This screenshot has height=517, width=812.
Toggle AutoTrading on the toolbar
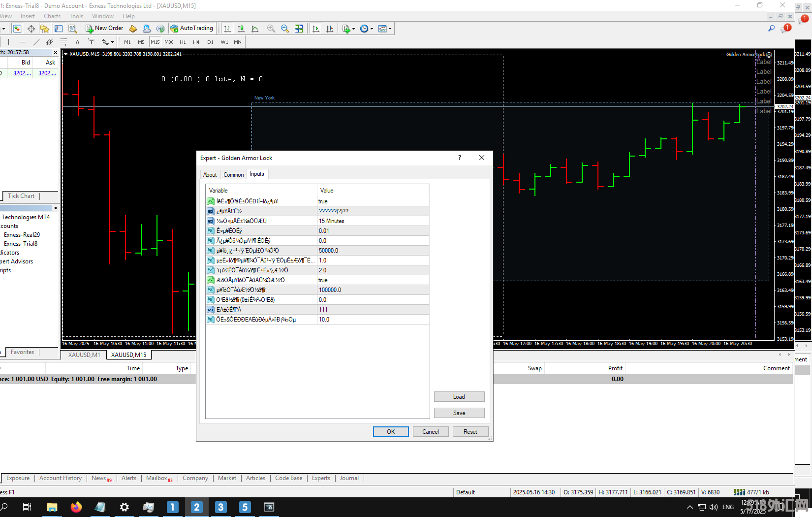pyautogui.click(x=192, y=28)
